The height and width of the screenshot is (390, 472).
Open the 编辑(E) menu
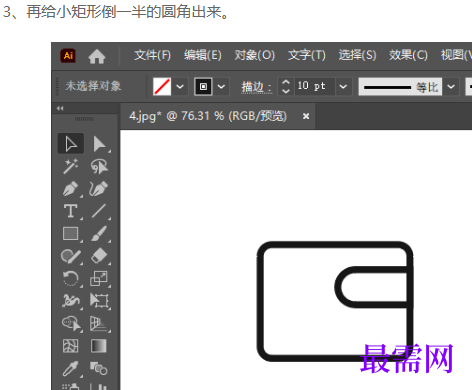click(x=203, y=55)
